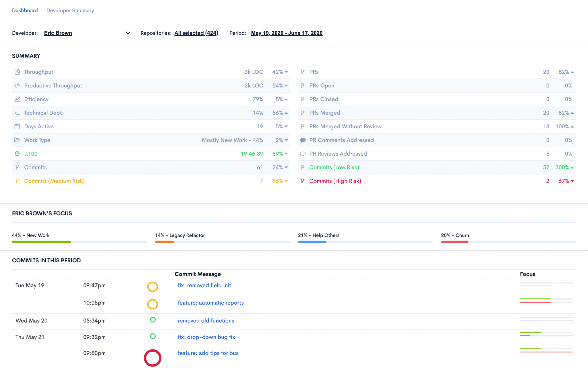Click the PR Comments Addressed speech bubble icon

(303, 140)
